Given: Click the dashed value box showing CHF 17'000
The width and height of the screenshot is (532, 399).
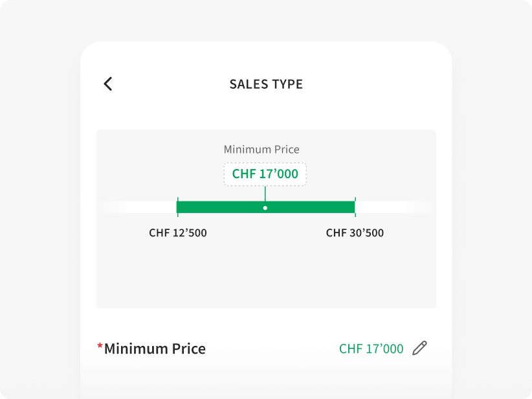Looking at the screenshot, I should pyautogui.click(x=265, y=174).
